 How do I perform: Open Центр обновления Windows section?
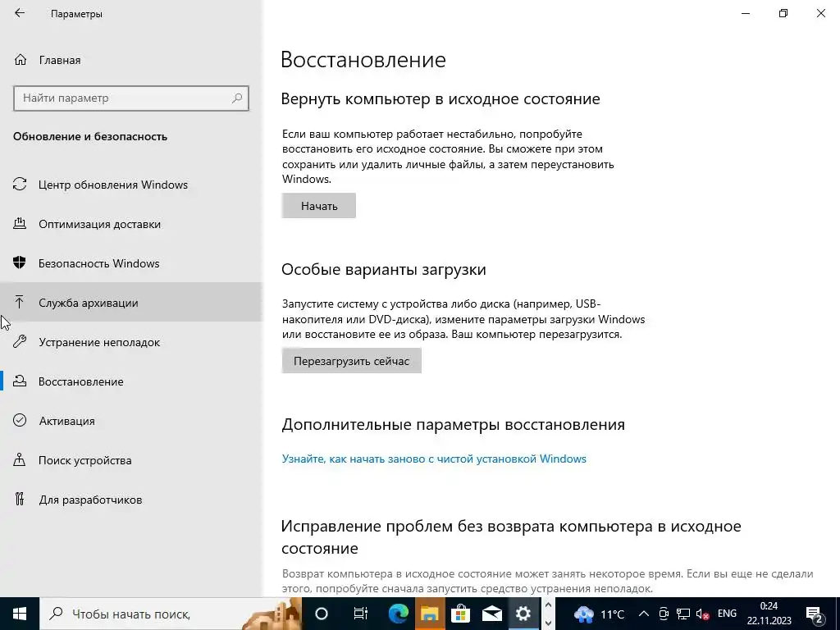[x=131, y=185]
